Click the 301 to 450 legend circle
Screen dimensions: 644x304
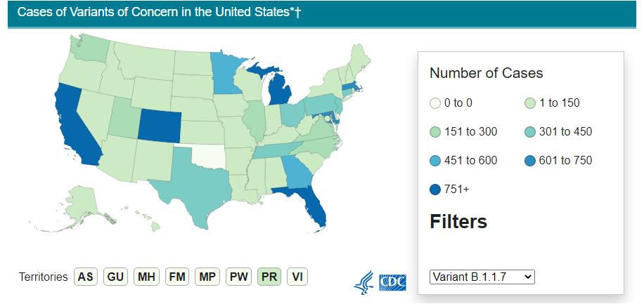click(x=530, y=132)
